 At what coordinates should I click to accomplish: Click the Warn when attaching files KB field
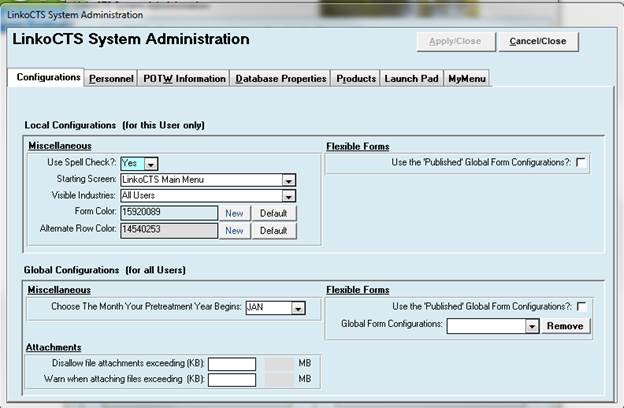click(232, 380)
